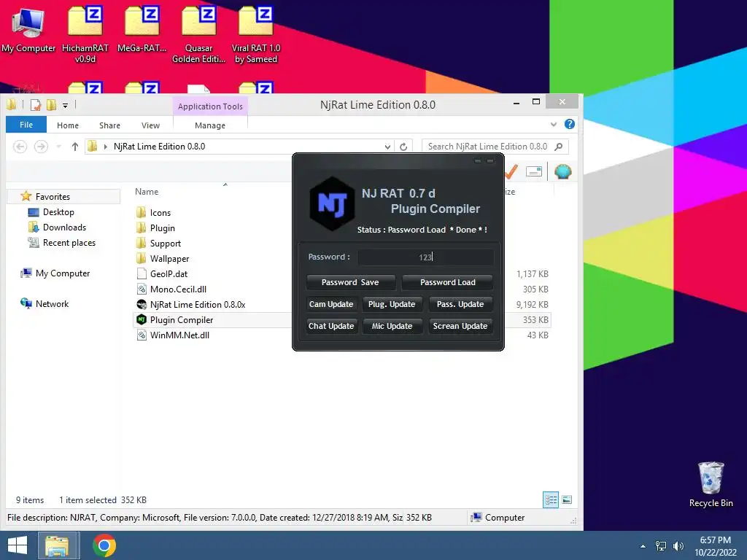
Task: Switch to large icons view in Explorer
Action: (567, 499)
